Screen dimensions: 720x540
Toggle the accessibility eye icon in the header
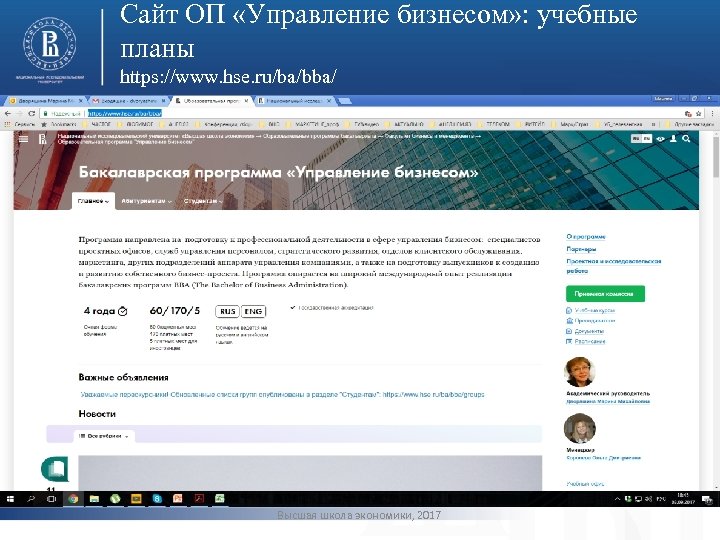pyautogui.click(x=660, y=139)
